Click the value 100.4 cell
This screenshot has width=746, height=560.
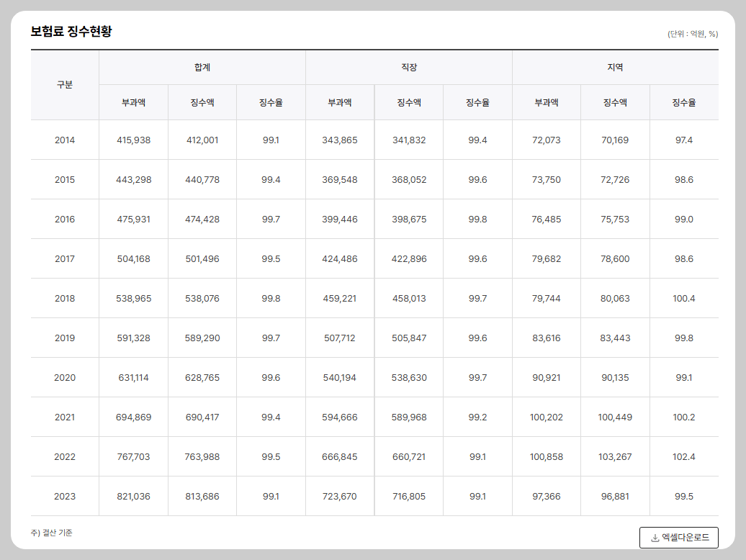(x=683, y=299)
